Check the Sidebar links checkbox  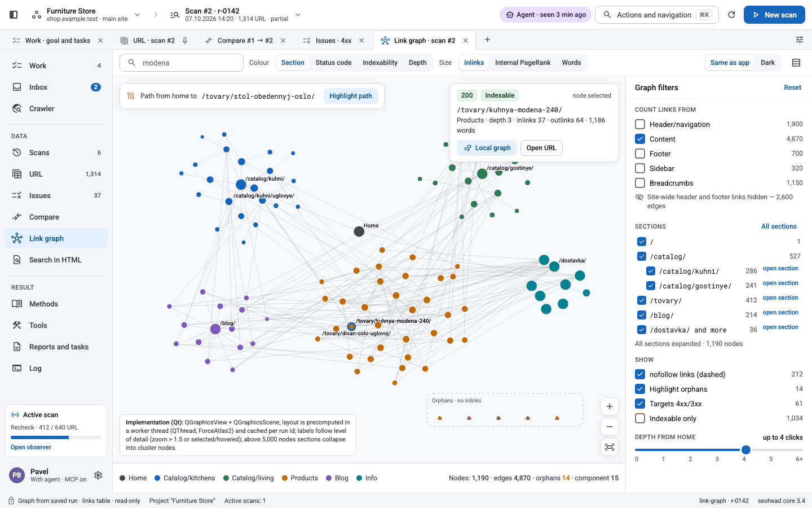tap(640, 168)
